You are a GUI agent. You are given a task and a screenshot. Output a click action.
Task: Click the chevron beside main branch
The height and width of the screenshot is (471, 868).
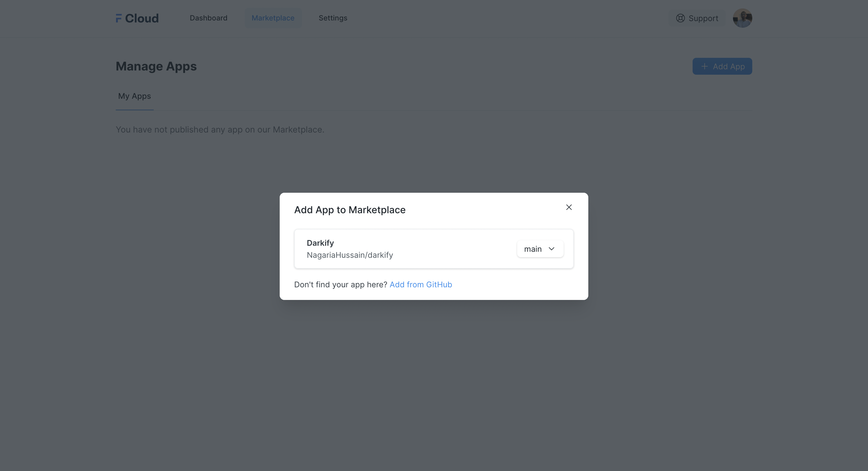552,249
